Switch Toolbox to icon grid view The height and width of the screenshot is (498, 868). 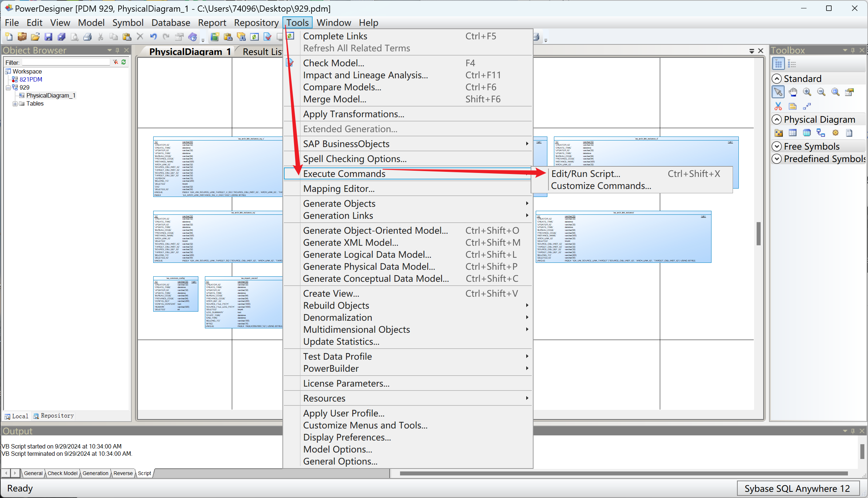(x=778, y=64)
